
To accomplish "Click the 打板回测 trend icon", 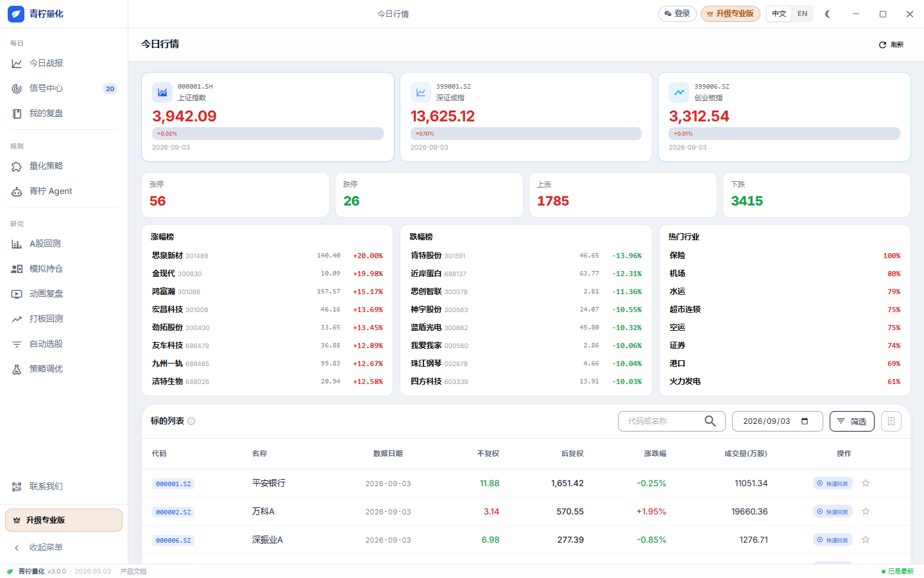I will [x=17, y=319].
